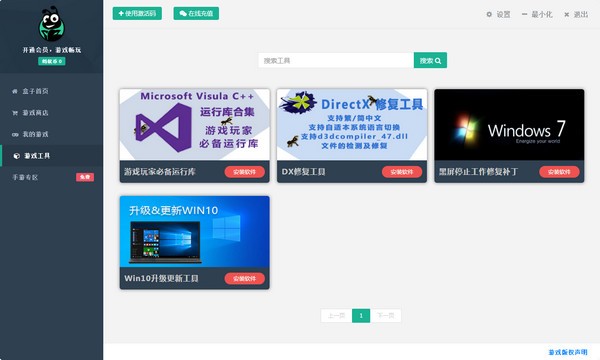Install DX修复工具 software
Image resolution: width=600 pixels, height=360 pixels.
pyautogui.click(x=402, y=172)
